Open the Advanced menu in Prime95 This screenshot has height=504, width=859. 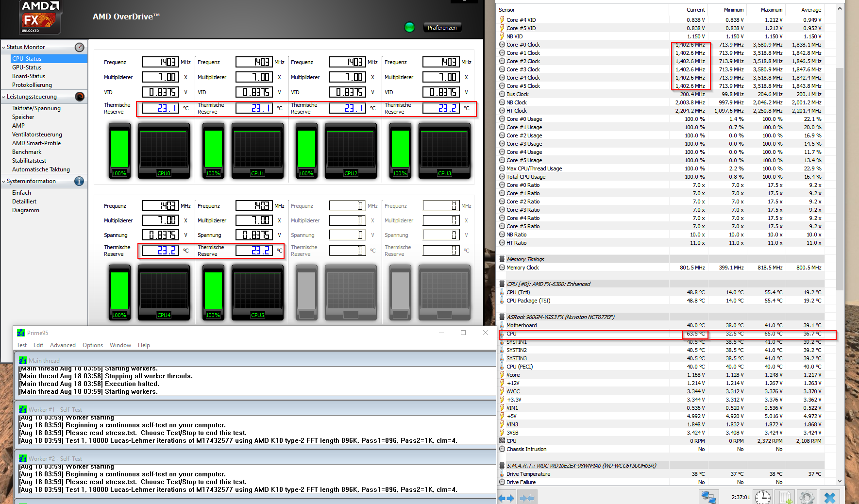click(63, 345)
